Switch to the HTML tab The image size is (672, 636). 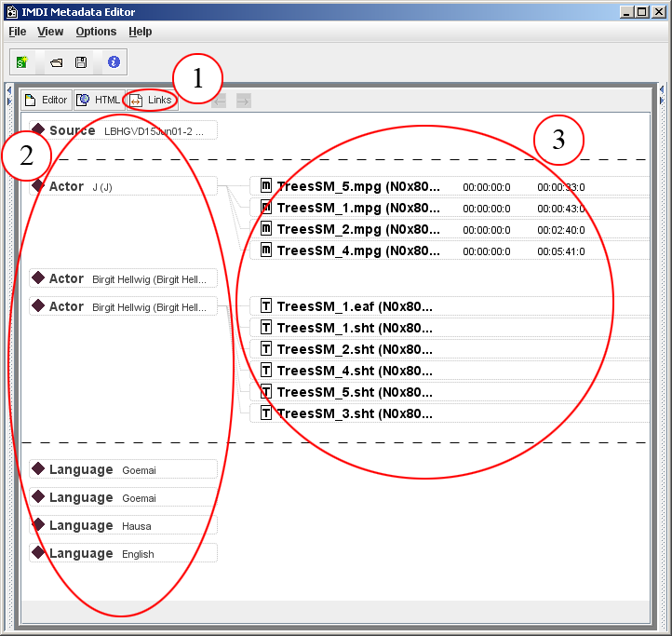(100, 100)
